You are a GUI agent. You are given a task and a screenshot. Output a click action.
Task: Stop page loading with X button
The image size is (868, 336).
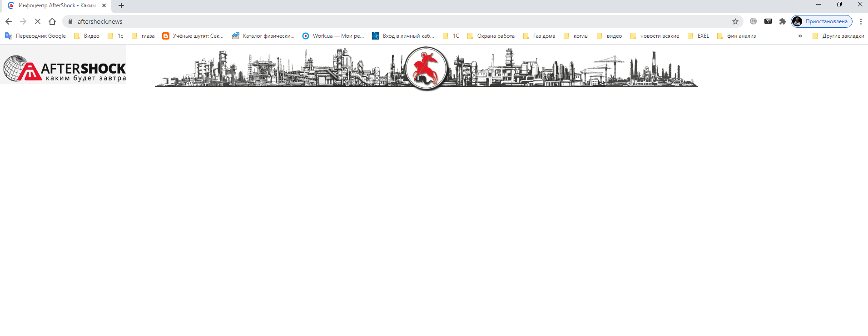click(38, 21)
